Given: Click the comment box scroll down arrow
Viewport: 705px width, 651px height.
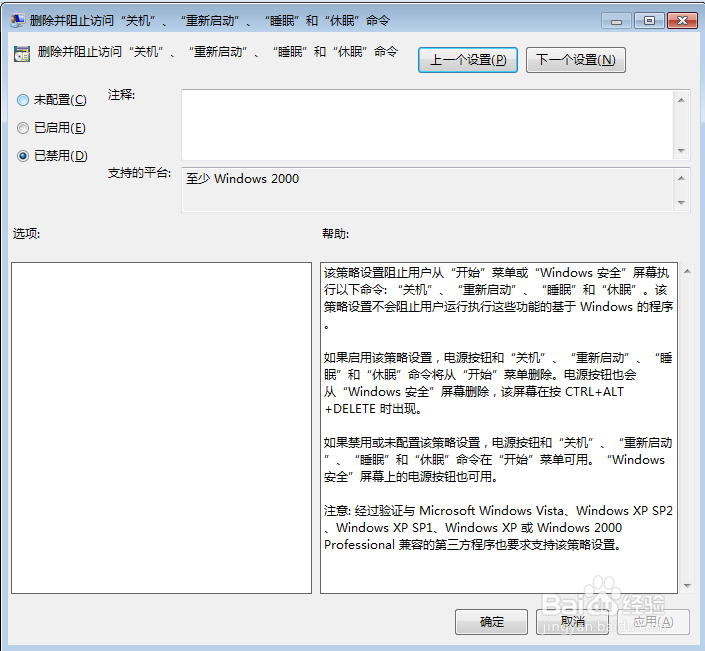Looking at the screenshot, I should pos(681,151).
